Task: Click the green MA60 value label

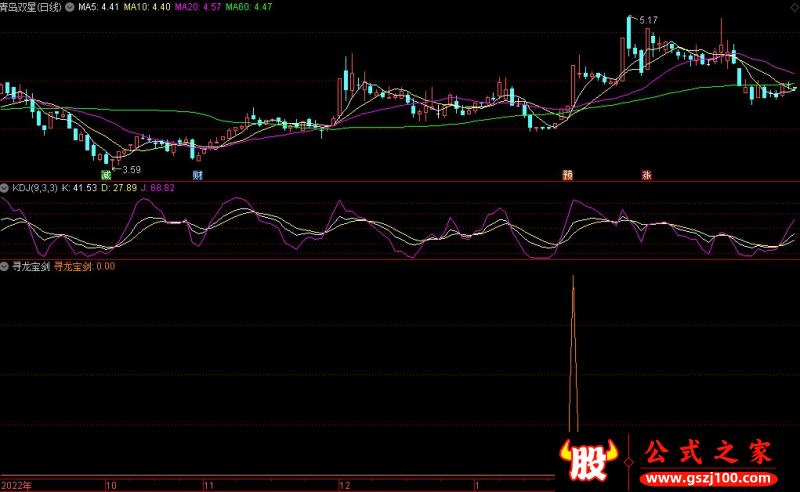Action: 250,6
